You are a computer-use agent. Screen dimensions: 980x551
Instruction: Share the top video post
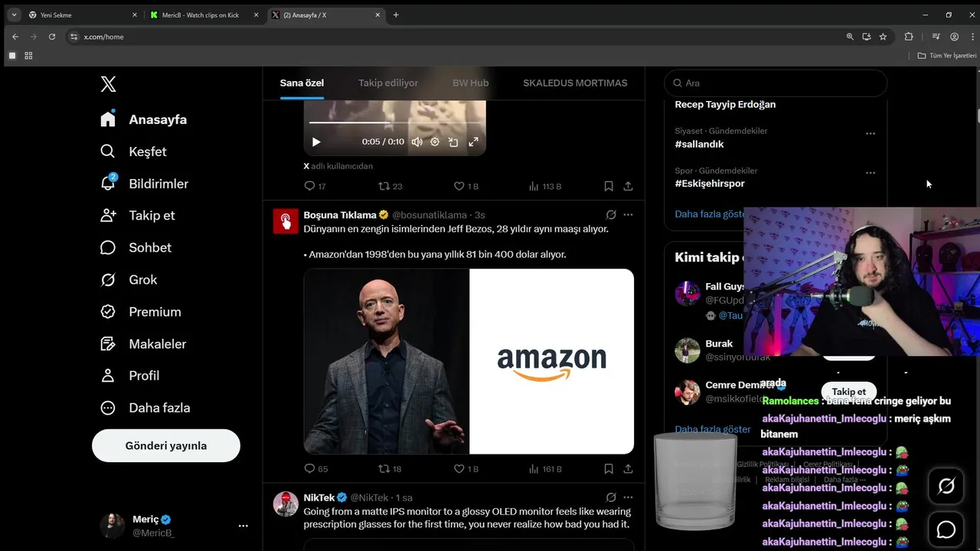[628, 186]
